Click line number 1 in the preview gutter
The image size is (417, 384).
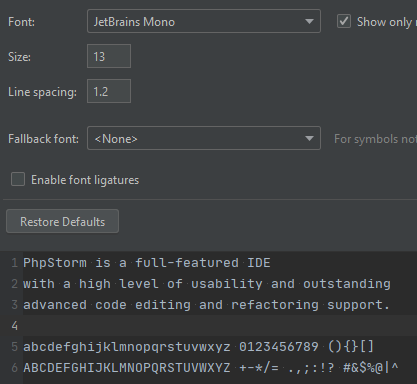pos(14,263)
